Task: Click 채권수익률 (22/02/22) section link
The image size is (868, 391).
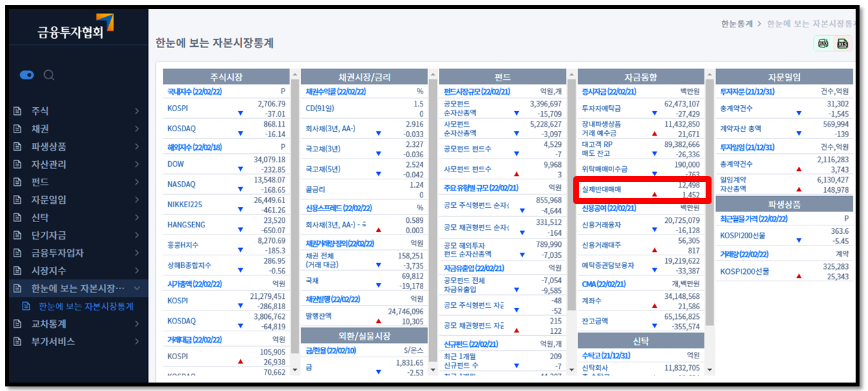Action: (336, 92)
